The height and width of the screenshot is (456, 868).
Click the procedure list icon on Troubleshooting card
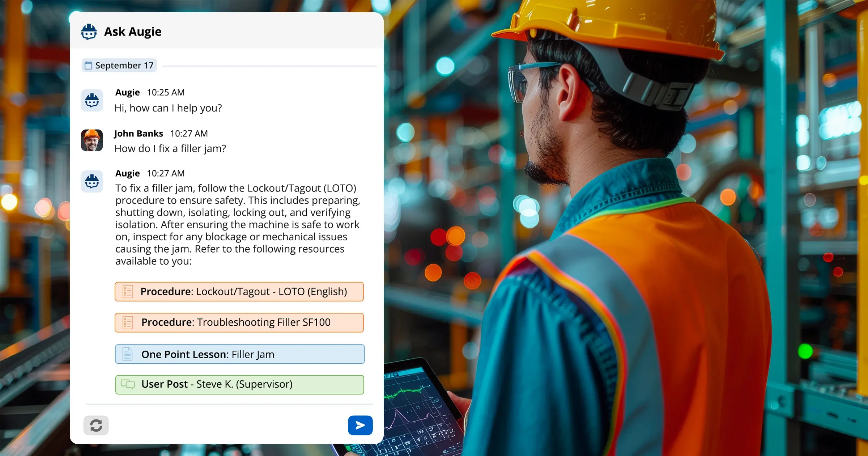click(128, 322)
